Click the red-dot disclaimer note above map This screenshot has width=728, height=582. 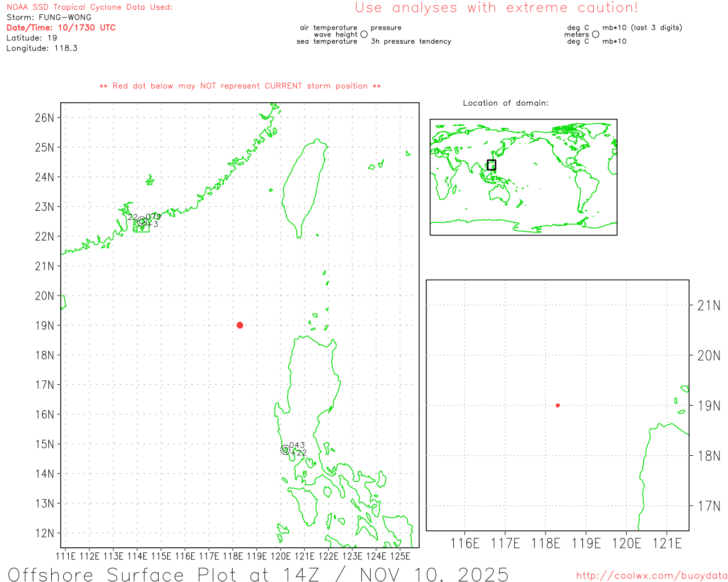240,86
